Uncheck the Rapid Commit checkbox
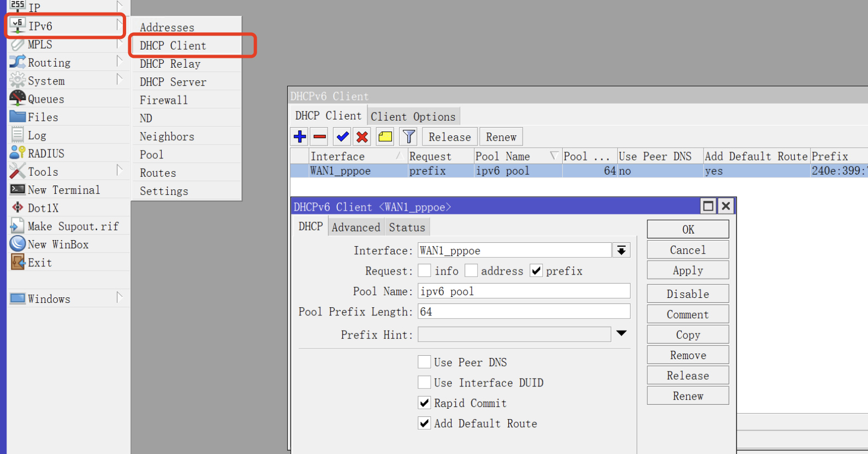The height and width of the screenshot is (454, 868). pos(424,403)
